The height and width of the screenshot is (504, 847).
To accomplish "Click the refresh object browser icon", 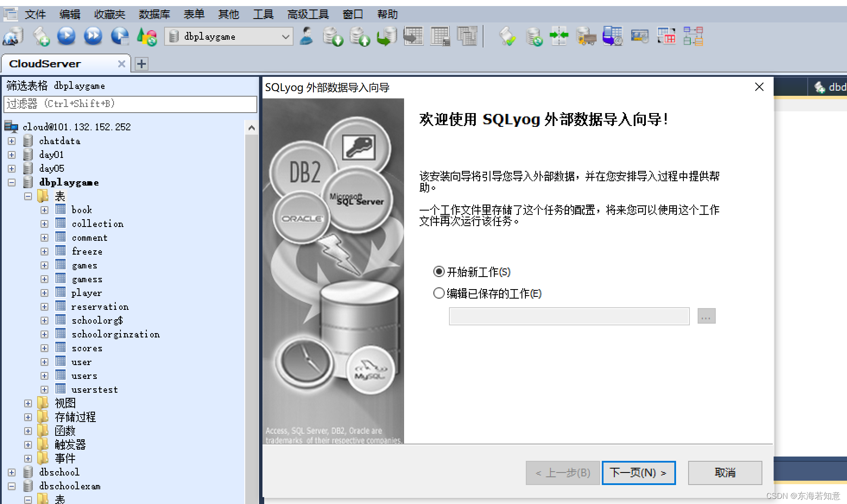I will pyautogui.click(x=146, y=36).
